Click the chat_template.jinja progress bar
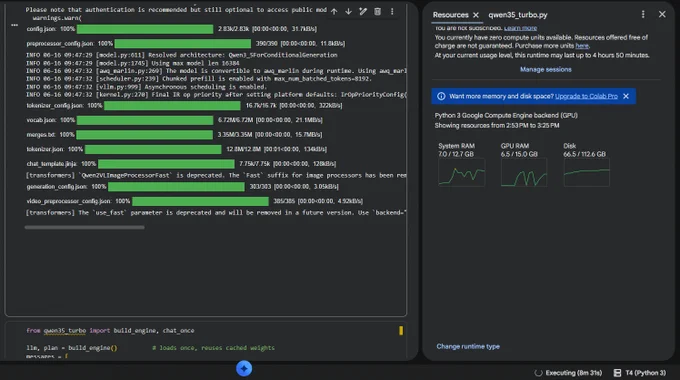This screenshot has height=380, width=680. [x=166, y=164]
